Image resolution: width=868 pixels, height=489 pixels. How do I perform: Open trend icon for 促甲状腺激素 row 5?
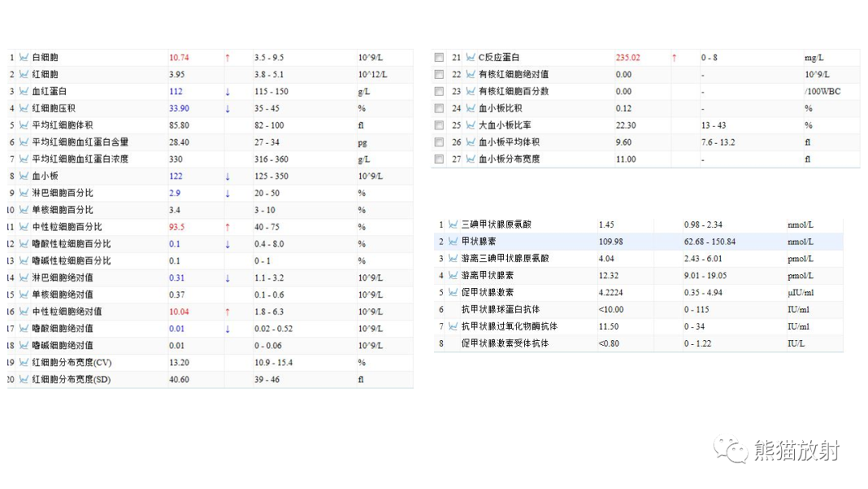point(453,293)
